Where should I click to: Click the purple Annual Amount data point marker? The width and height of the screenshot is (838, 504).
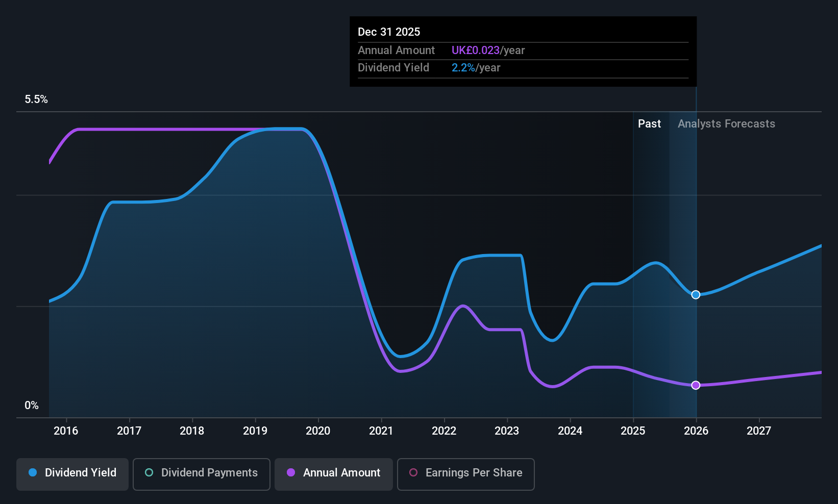click(696, 385)
